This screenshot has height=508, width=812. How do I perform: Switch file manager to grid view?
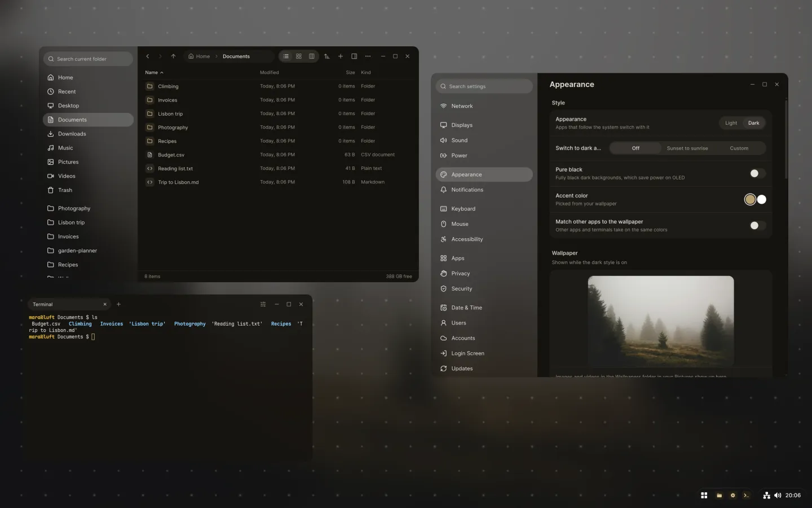point(299,56)
